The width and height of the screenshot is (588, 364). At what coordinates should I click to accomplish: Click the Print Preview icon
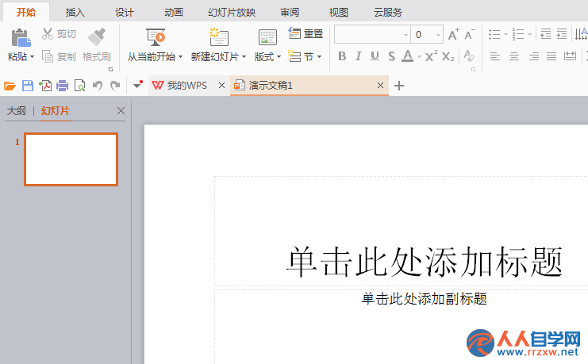[x=80, y=86]
